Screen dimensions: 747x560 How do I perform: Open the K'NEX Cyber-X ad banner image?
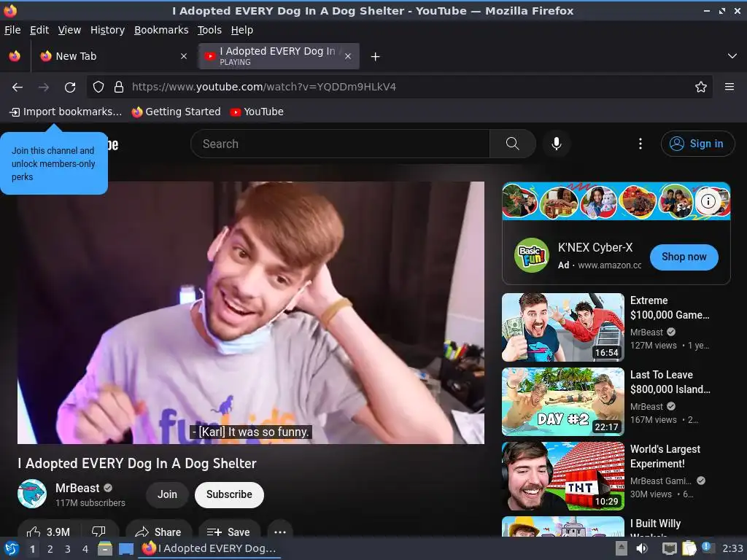click(x=616, y=201)
